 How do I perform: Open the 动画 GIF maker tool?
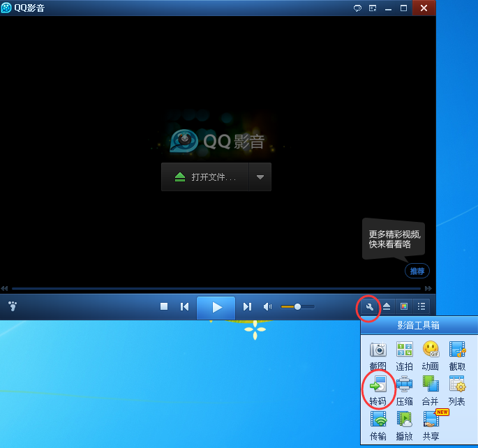pyautogui.click(x=431, y=357)
